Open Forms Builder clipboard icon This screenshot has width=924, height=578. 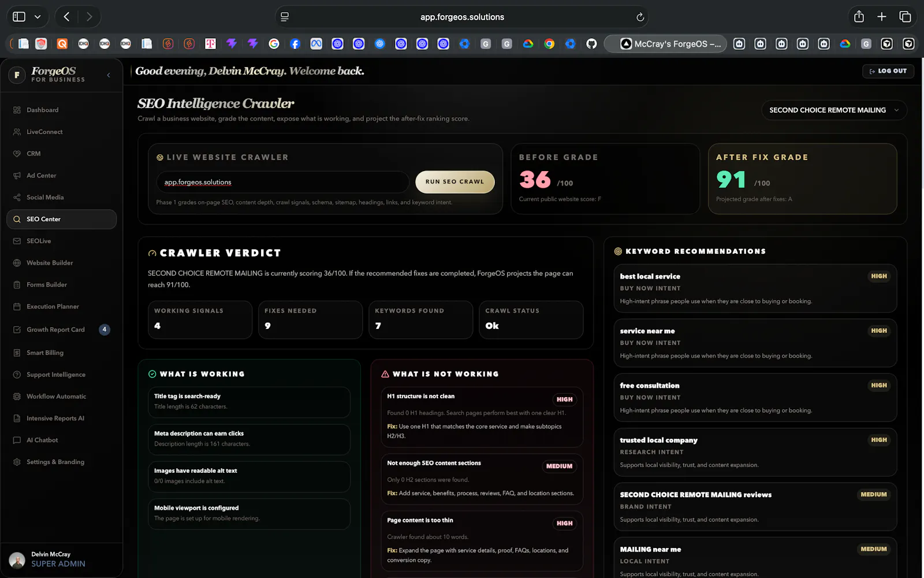coord(17,285)
